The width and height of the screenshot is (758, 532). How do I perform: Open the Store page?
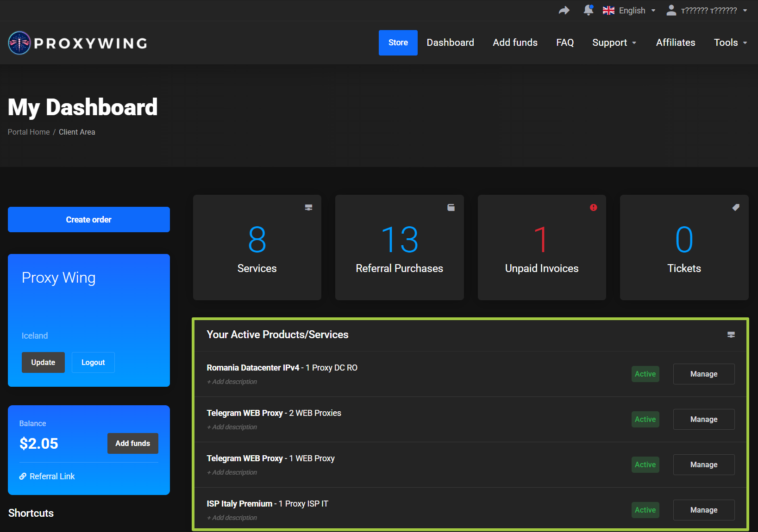point(398,43)
